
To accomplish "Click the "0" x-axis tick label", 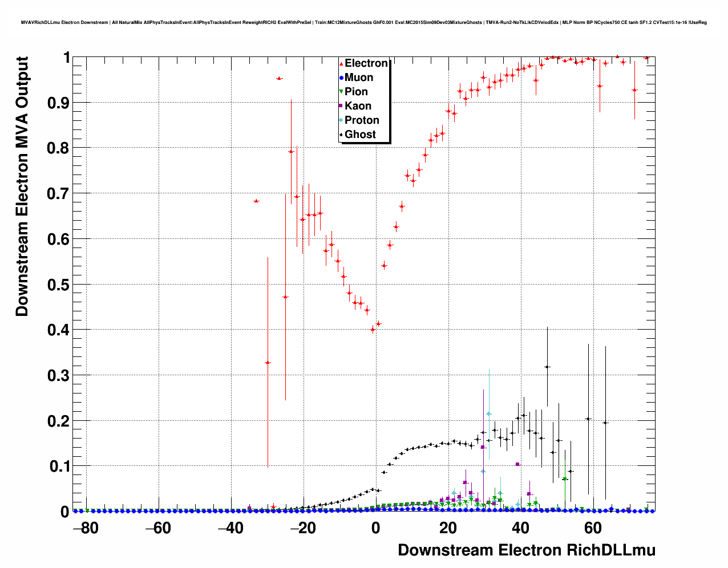I will pos(375,529).
